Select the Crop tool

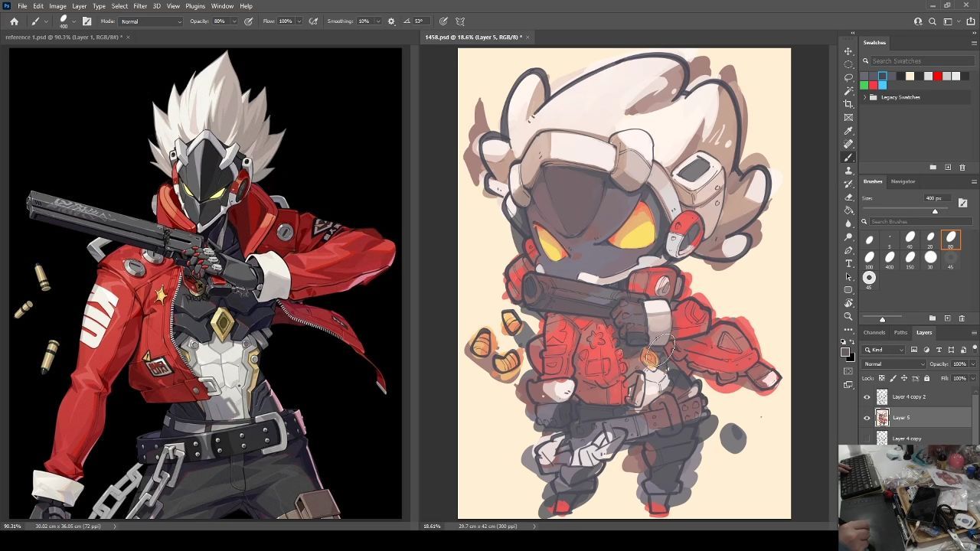(x=848, y=104)
